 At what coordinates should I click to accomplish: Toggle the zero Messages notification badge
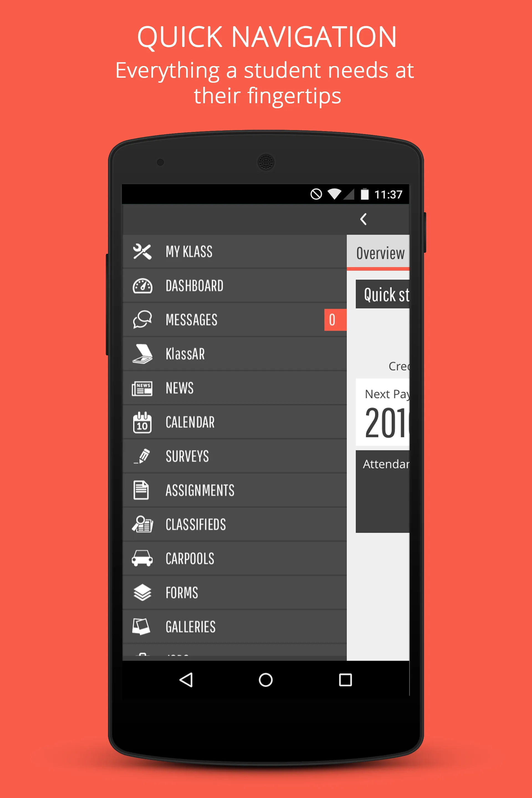pyautogui.click(x=332, y=319)
